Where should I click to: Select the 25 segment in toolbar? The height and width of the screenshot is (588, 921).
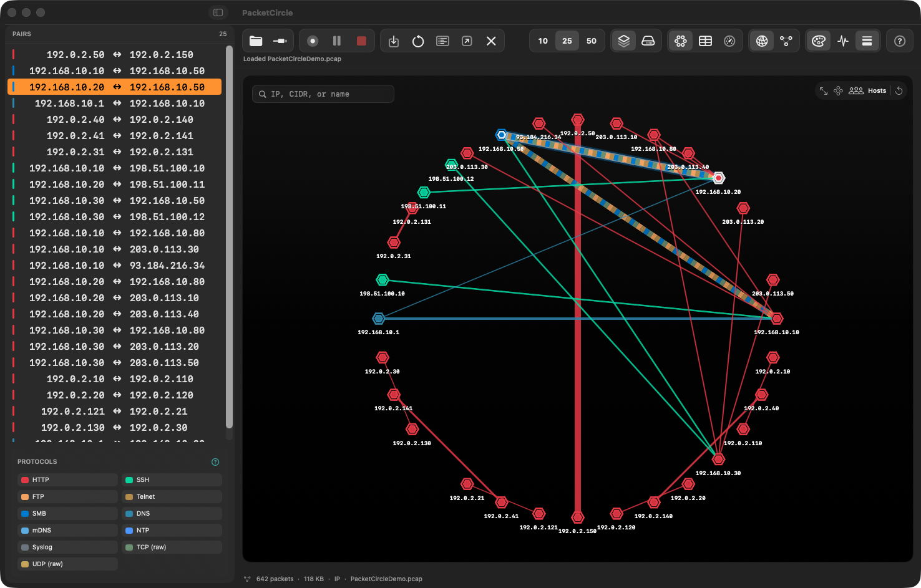[567, 41]
